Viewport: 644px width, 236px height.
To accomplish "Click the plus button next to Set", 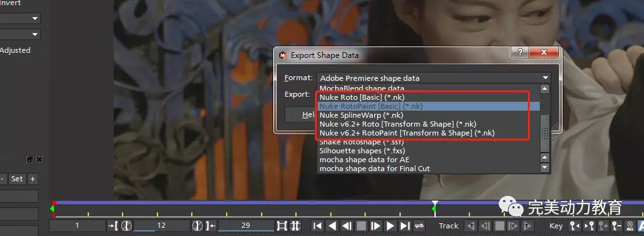I will click(32, 179).
